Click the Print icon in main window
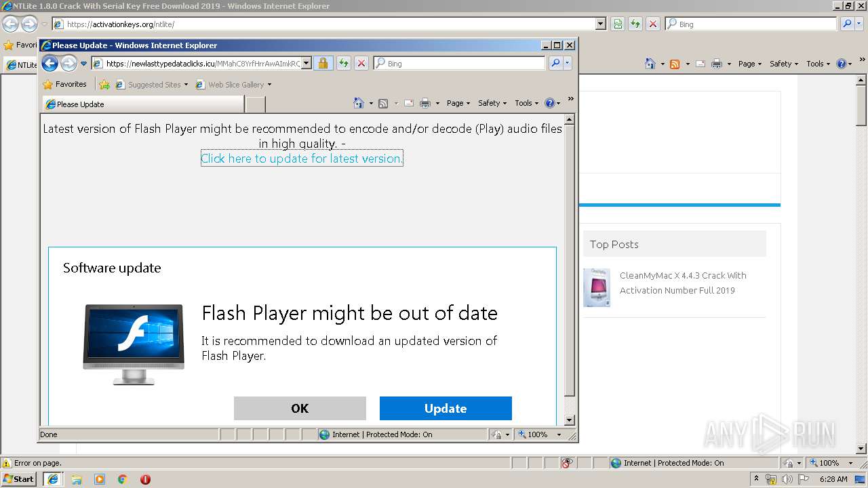The image size is (868, 488). point(717,64)
